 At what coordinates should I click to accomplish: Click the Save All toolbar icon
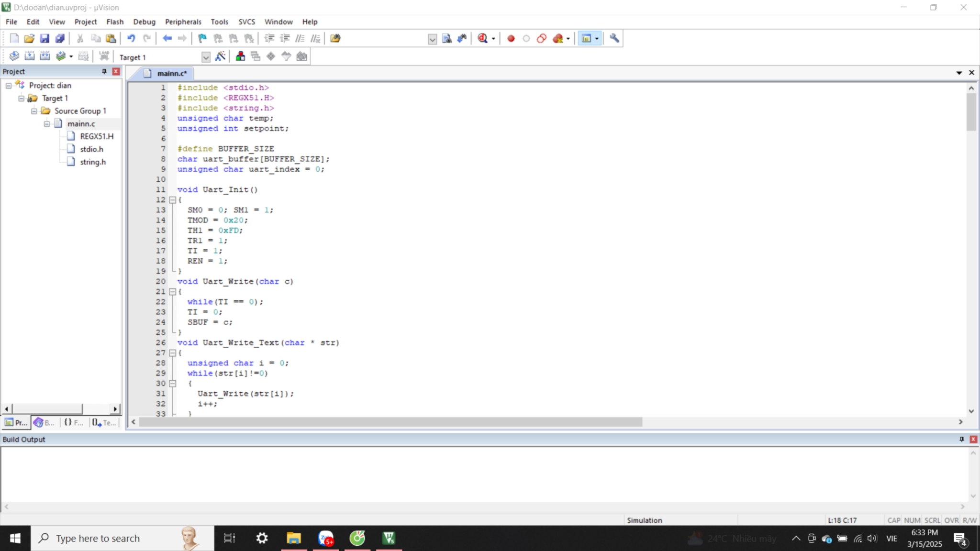click(60, 38)
